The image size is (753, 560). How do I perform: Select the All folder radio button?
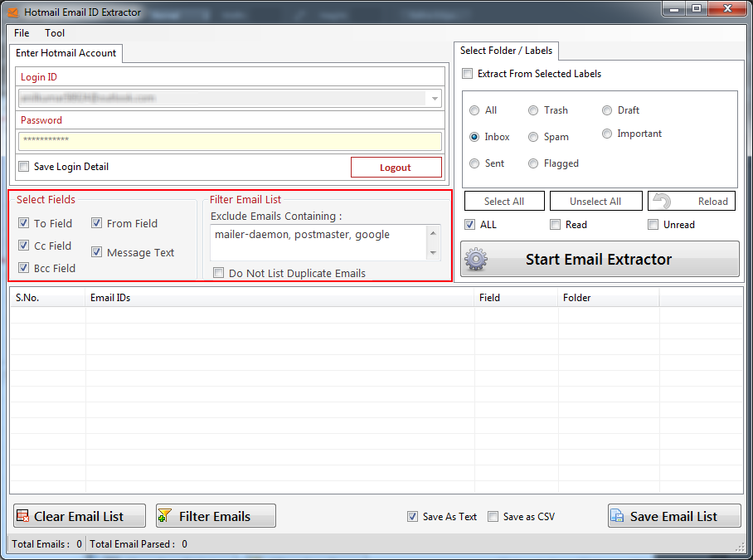point(474,110)
